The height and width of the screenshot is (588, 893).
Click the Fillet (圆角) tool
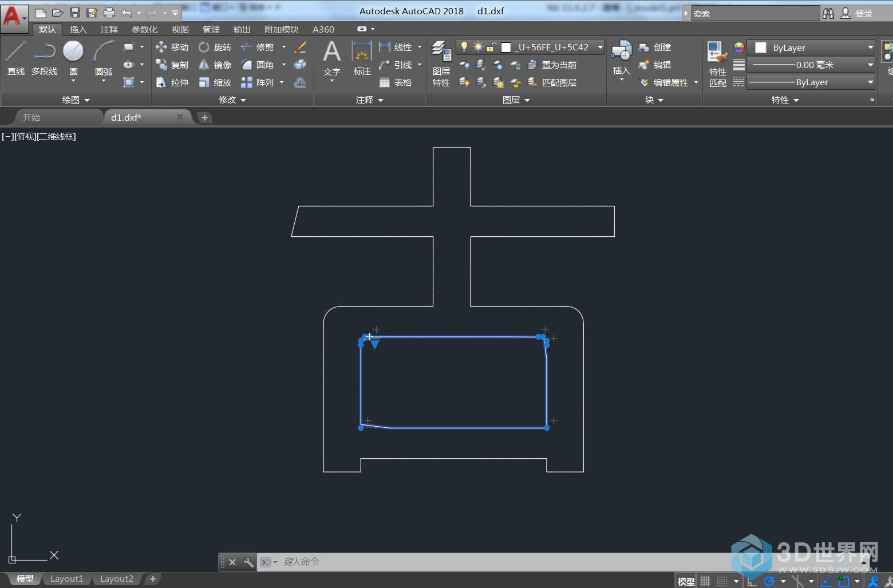[x=257, y=65]
